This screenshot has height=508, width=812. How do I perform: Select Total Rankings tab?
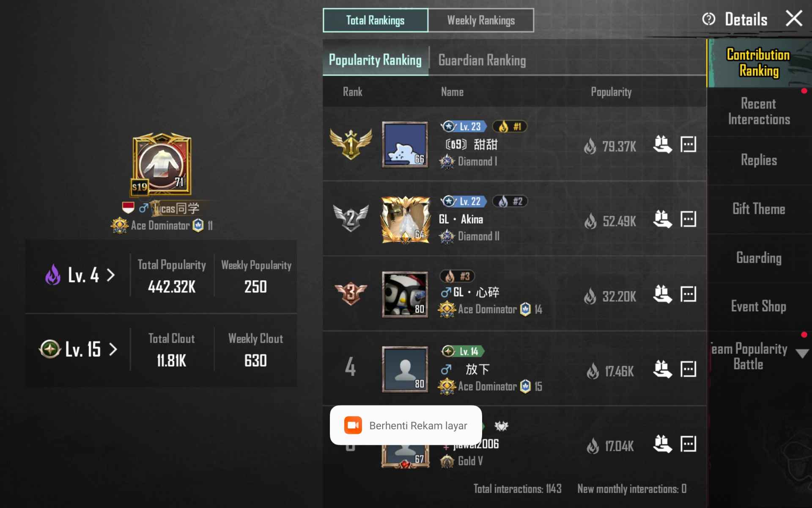(x=375, y=20)
